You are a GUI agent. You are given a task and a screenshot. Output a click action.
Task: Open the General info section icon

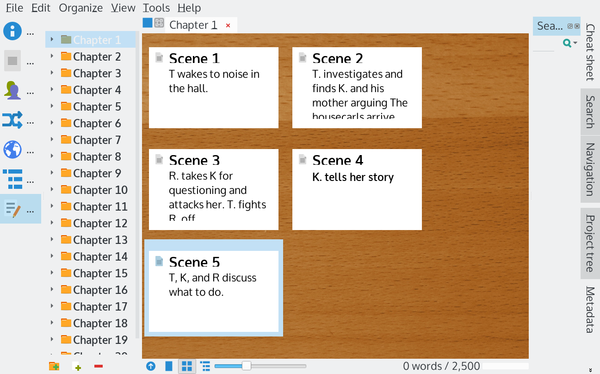(13, 31)
